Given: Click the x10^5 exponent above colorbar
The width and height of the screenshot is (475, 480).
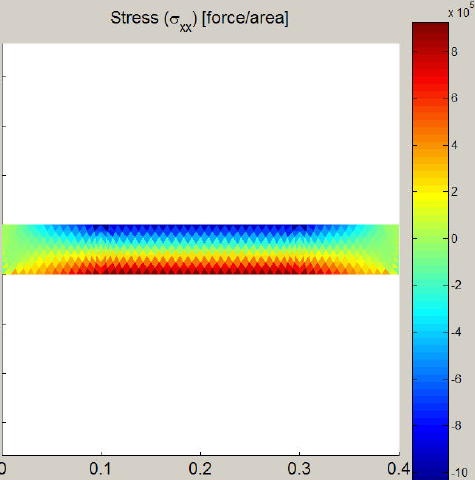Looking at the screenshot, I should pos(461,11).
